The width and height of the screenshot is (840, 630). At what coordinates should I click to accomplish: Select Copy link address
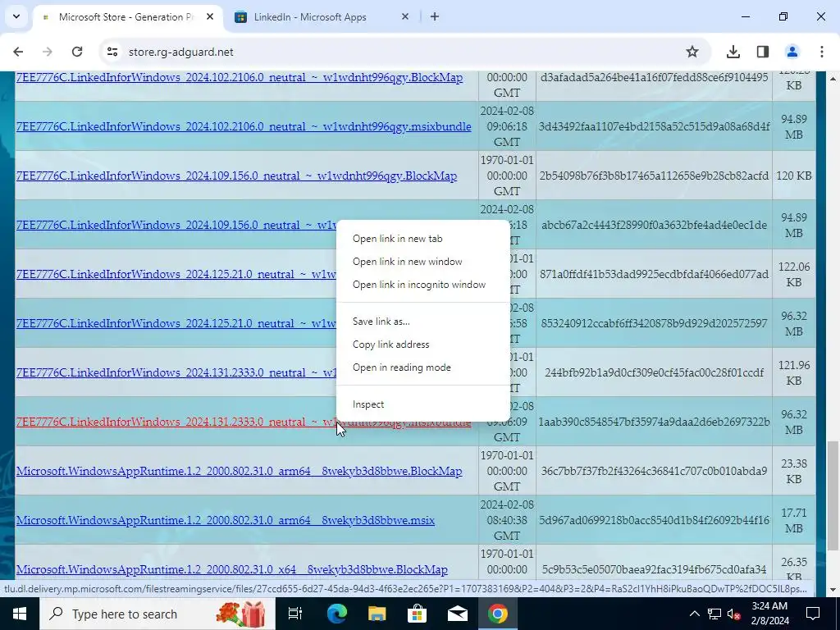[x=390, y=345]
